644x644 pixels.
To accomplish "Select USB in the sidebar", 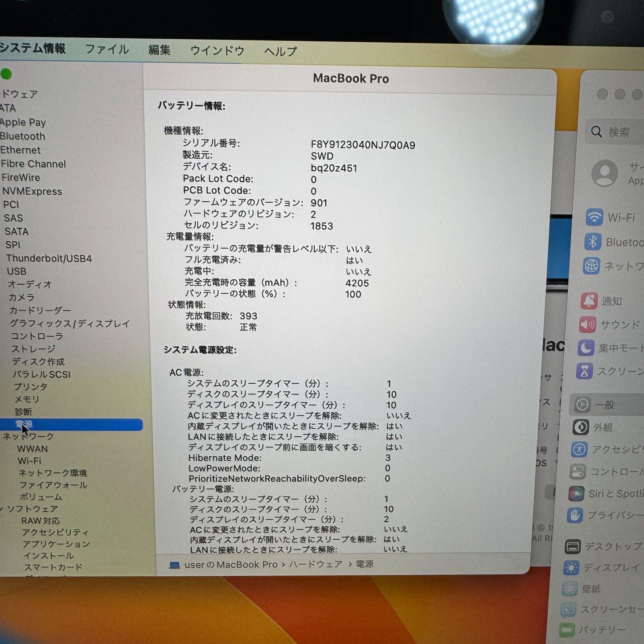I will [16, 271].
